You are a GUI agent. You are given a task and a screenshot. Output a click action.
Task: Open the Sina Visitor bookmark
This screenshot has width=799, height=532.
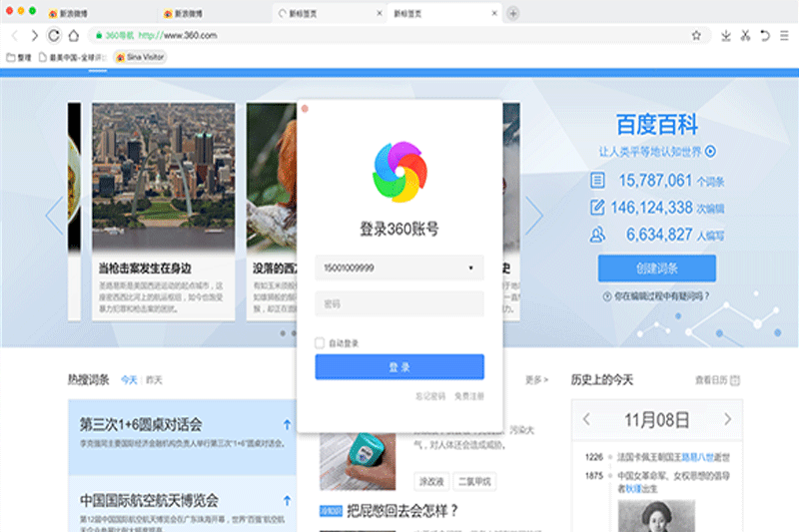[140, 57]
